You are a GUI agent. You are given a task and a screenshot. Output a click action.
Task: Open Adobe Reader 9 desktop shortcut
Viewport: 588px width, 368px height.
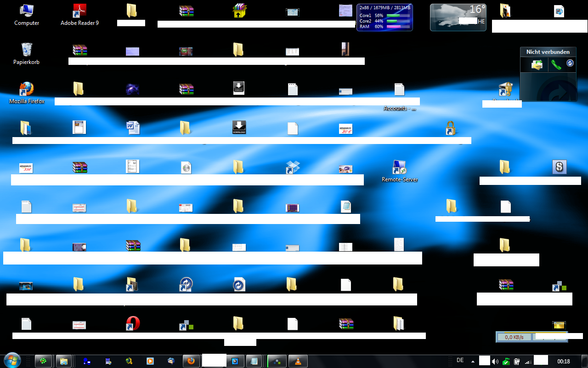pyautogui.click(x=79, y=11)
